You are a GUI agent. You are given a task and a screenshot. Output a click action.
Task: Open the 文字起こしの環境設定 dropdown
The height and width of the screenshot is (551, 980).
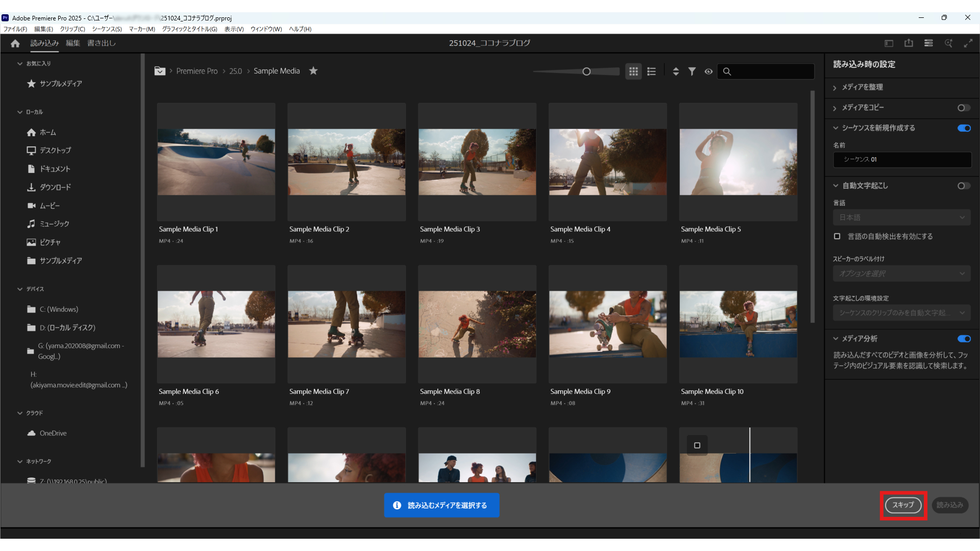click(902, 313)
